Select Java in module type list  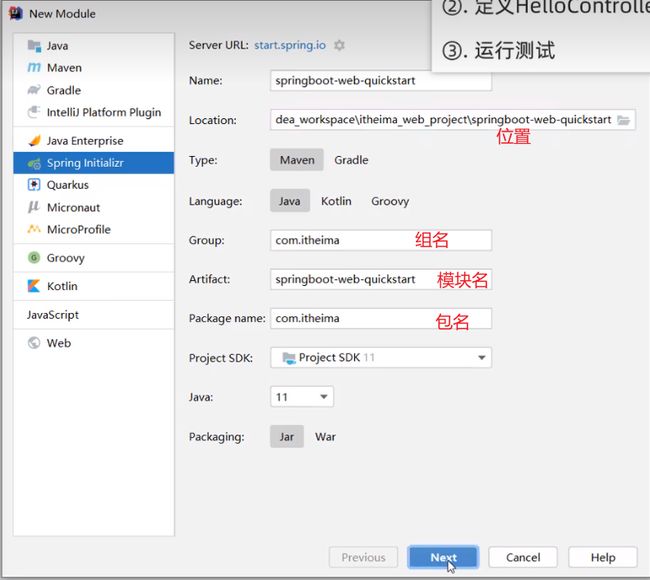94,46
